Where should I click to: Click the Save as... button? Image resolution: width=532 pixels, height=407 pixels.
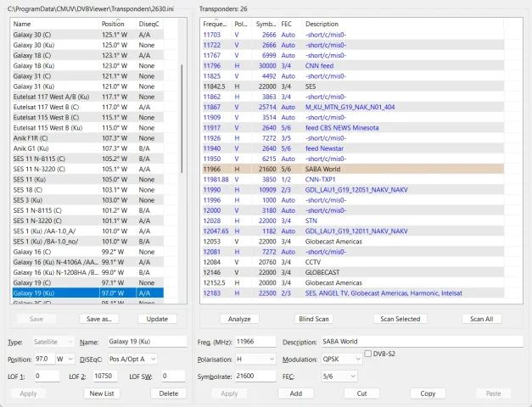pos(98,319)
